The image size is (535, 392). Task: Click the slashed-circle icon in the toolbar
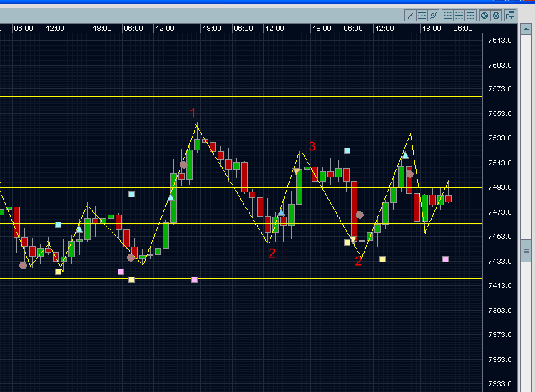[x=433, y=15]
